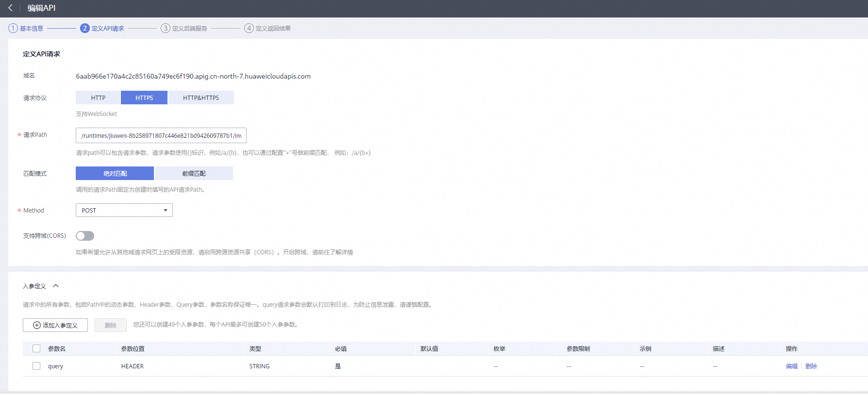This screenshot has height=396, width=868.
Task: Check the select-all checkbox in table header
Action: pyautogui.click(x=36, y=348)
